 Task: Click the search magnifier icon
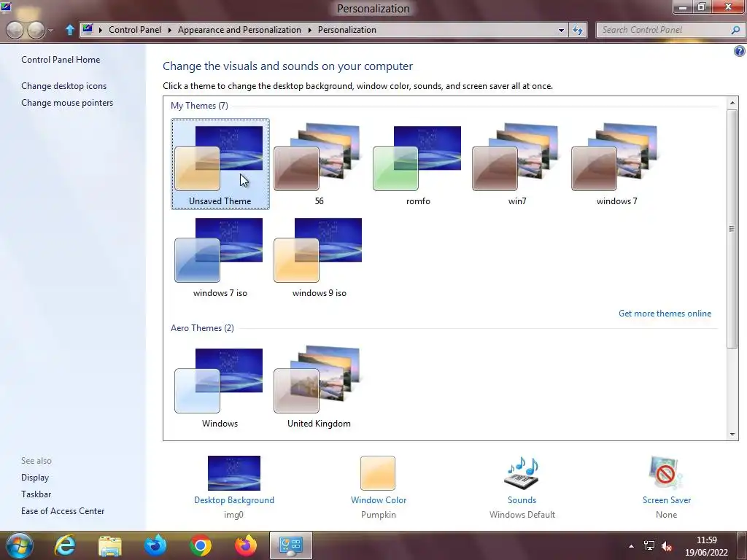coord(735,30)
